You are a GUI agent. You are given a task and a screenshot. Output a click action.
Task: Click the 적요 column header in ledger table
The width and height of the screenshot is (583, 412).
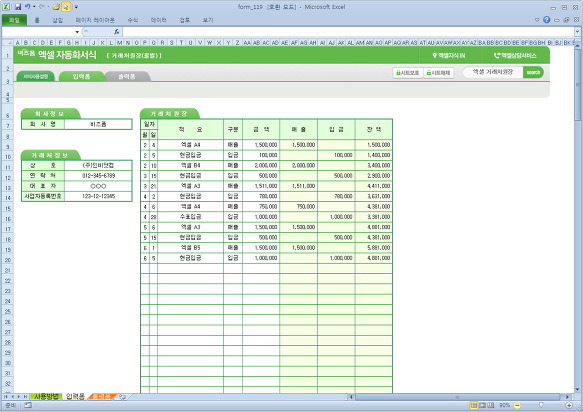tap(190, 129)
